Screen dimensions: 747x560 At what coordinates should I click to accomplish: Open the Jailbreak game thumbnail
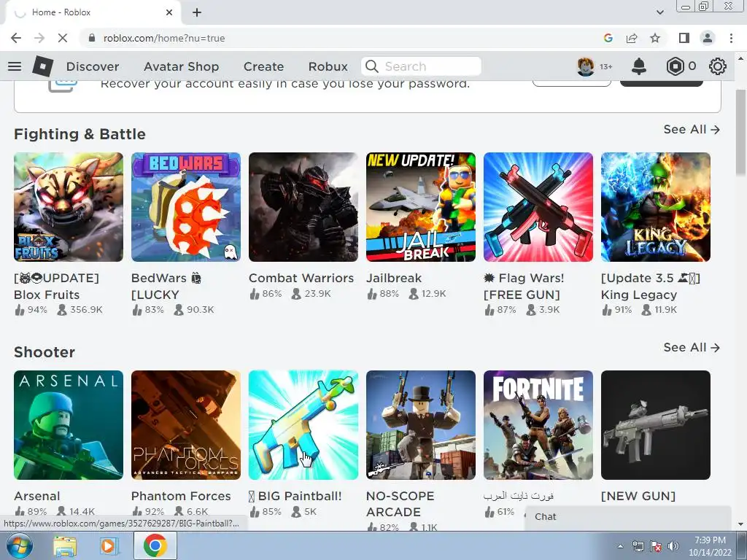click(x=421, y=206)
